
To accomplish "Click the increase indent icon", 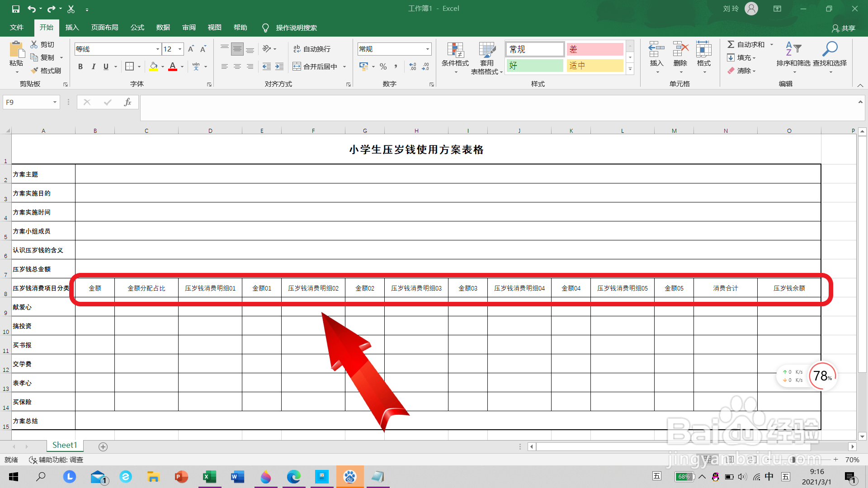I will (279, 66).
